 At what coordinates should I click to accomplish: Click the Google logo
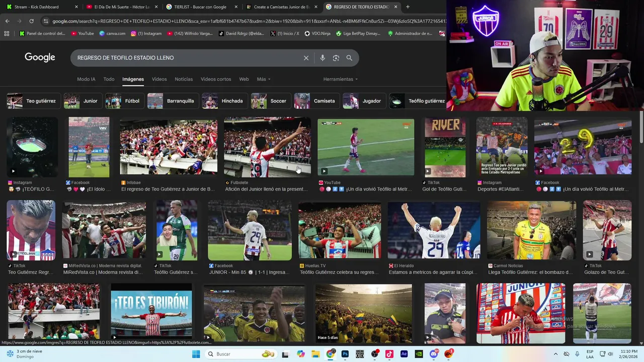tap(40, 57)
